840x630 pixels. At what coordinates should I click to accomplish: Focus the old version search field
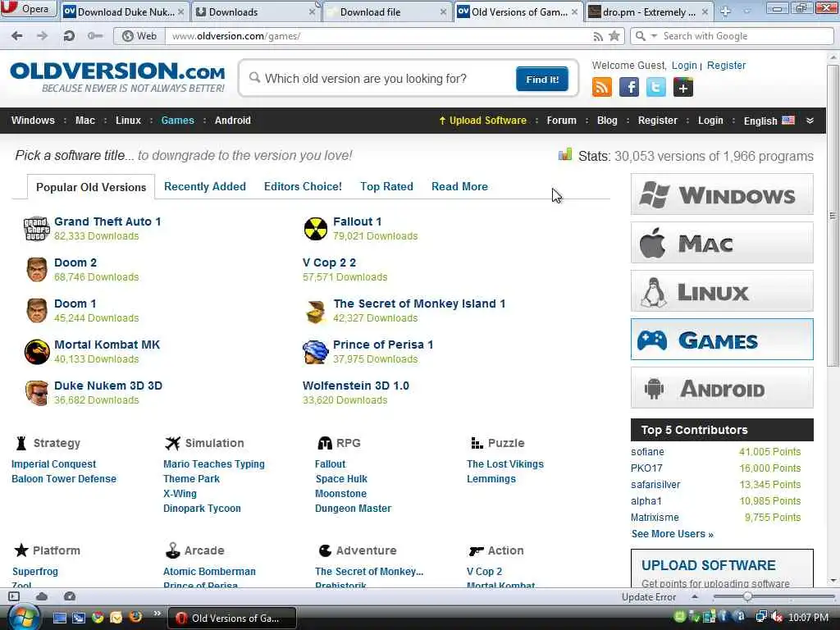click(381, 79)
